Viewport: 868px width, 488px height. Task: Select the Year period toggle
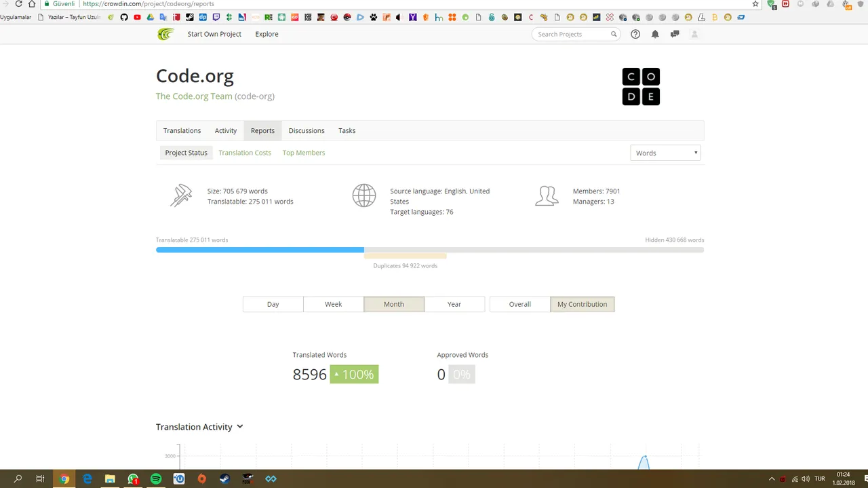pyautogui.click(x=454, y=304)
